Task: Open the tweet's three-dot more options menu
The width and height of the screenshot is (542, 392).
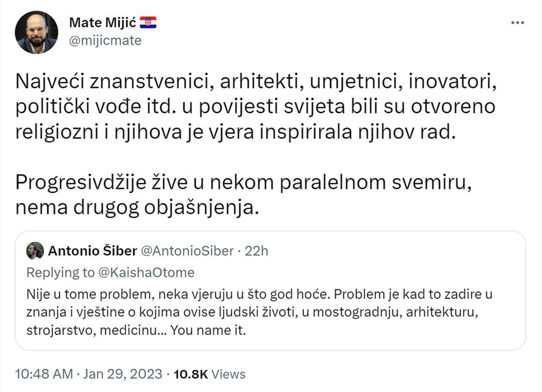Action: pyautogui.click(x=517, y=23)
